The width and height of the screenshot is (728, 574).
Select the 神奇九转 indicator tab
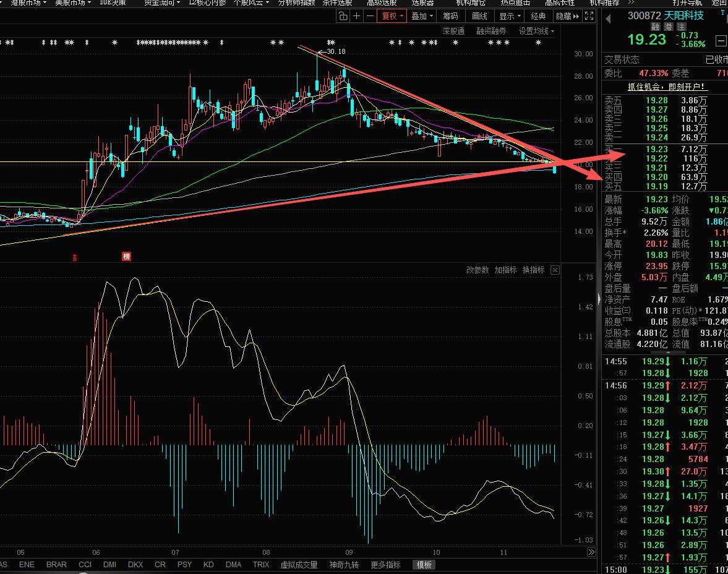(x=344, y=565)
